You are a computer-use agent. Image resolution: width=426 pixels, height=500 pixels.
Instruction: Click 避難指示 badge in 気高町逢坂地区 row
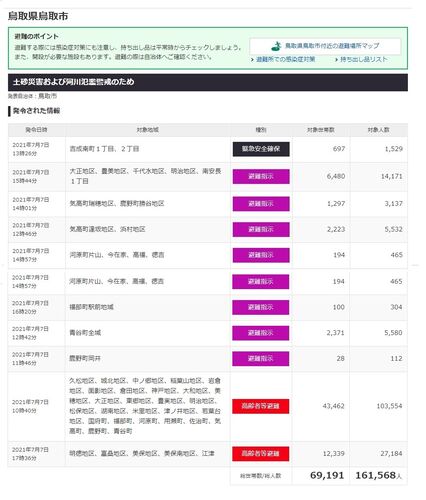tap(261, 229)
